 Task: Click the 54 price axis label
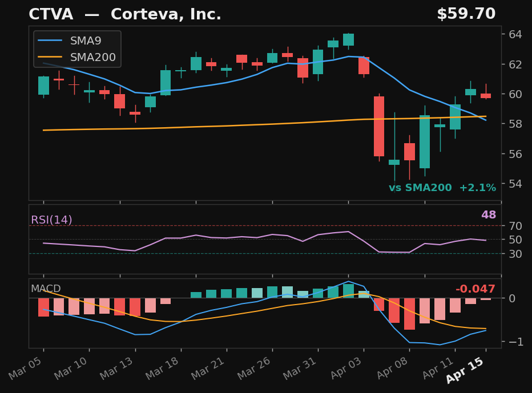[515, 184]
